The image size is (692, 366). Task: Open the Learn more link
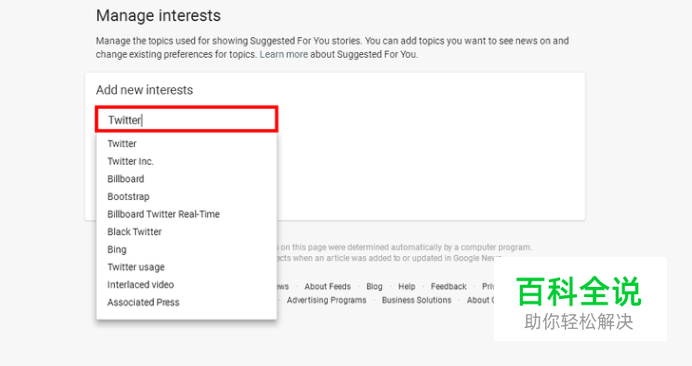click(x=284, y=54)
